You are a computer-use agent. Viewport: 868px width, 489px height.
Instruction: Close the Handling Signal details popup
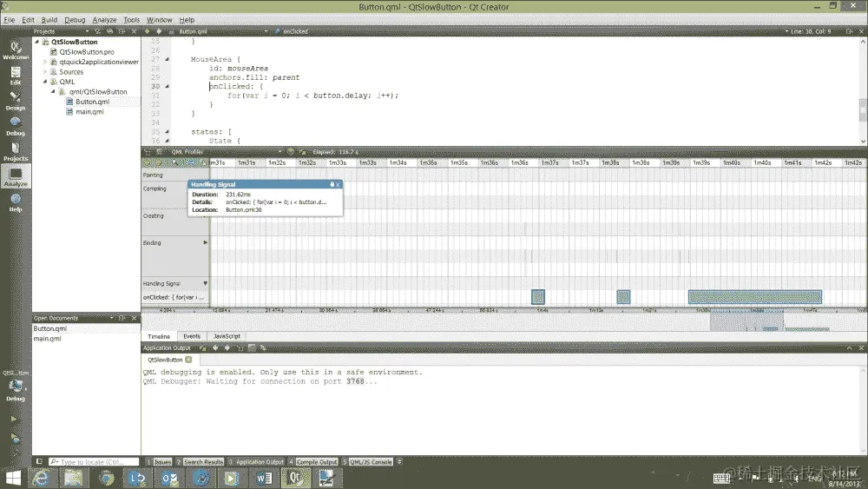tap(338, 184)
